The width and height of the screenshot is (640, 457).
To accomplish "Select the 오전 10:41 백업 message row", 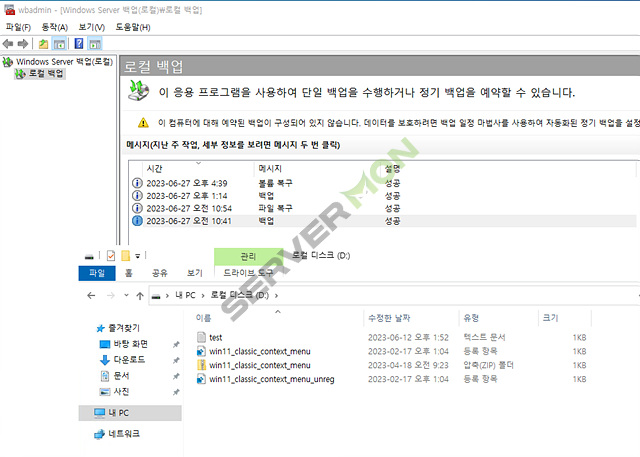I will (383, 221).
